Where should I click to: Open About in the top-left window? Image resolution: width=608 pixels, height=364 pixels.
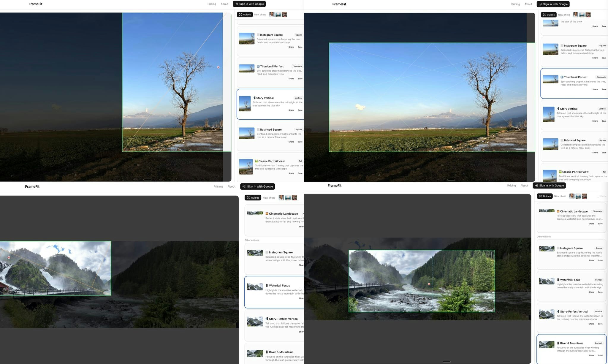click(224, 4)
